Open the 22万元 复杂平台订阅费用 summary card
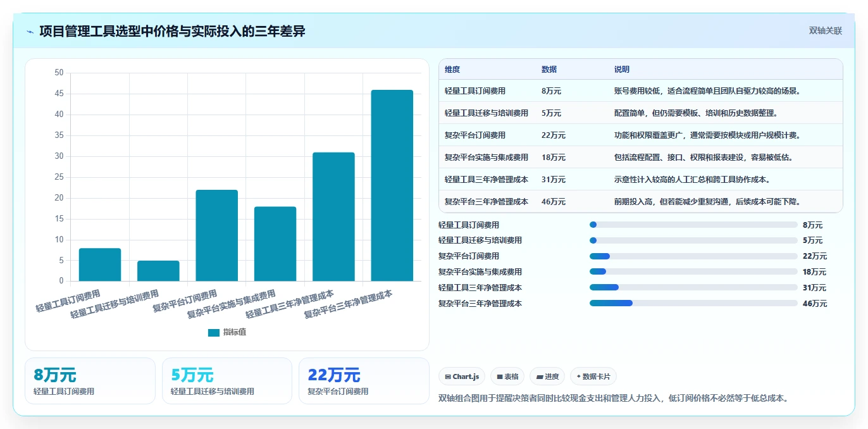 364,381
